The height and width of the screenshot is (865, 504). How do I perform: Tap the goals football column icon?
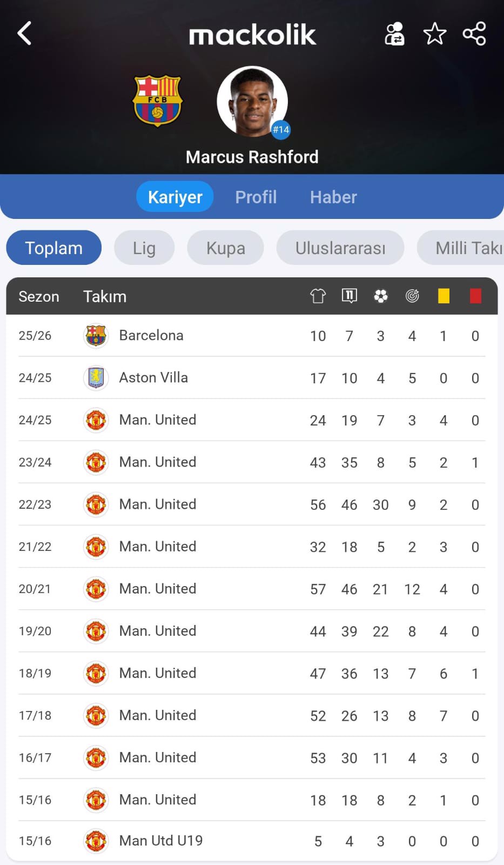pos(381,296)
